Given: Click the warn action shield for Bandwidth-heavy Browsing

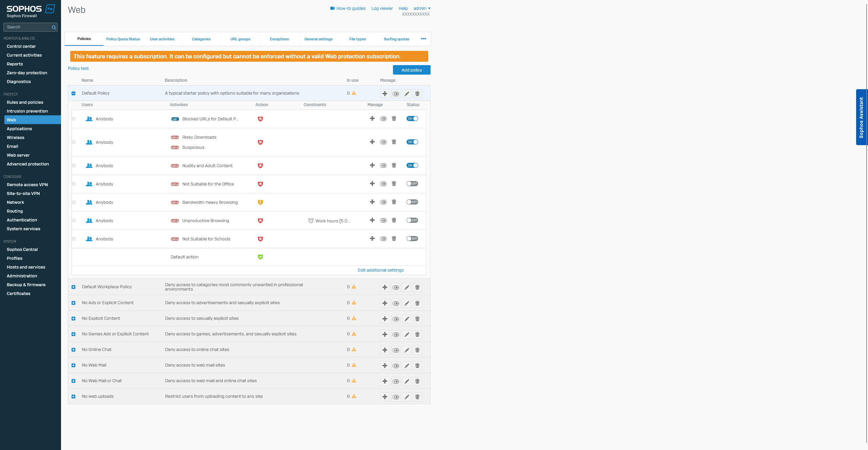Looking at the screenshot, I should coord(260,202).
